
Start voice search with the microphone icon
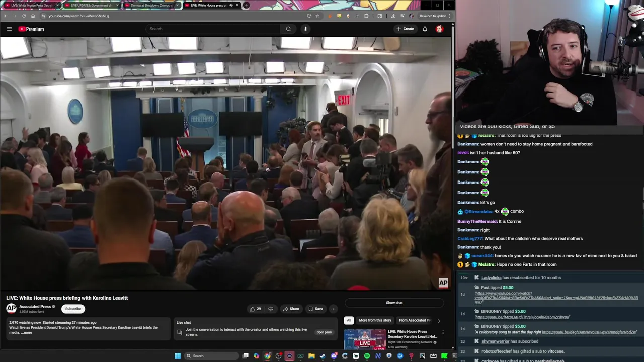click(305, 29)
